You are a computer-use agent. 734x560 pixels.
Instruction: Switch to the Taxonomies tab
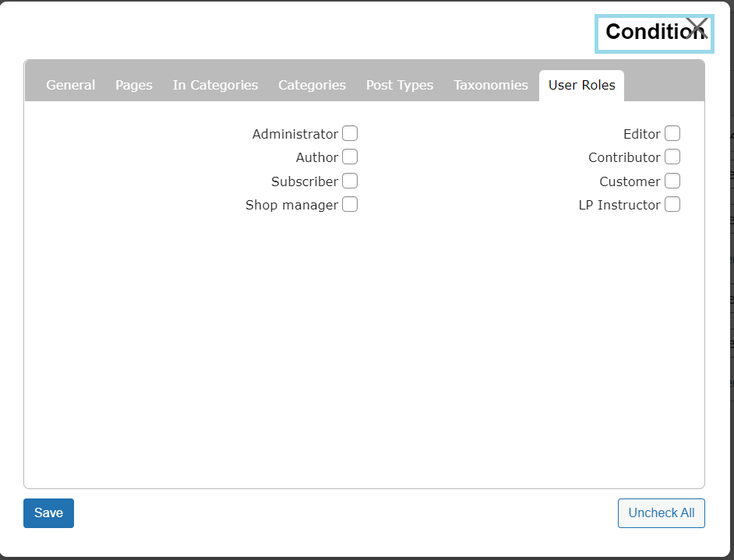coord(491,86)
